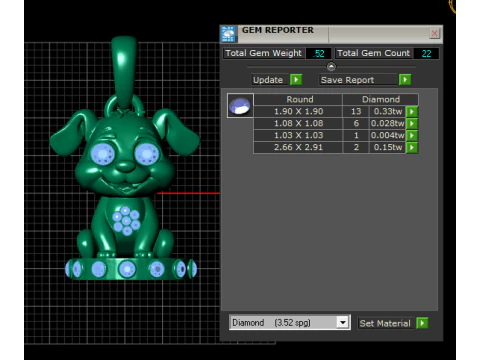This screenshot has height=360, width=480.
Task: Click the 0.15tw weight cell
Action: pyautogui.click(x=388, y=147)
